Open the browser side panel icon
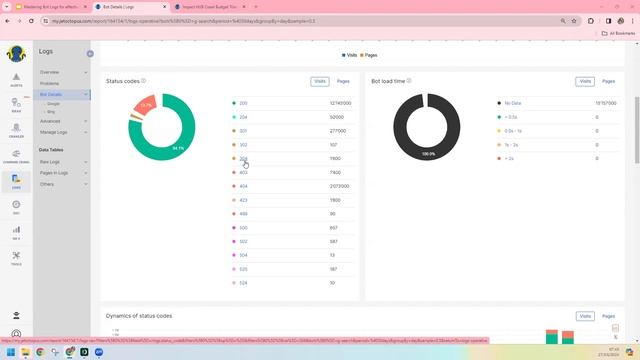 click(x=608, y=21)
